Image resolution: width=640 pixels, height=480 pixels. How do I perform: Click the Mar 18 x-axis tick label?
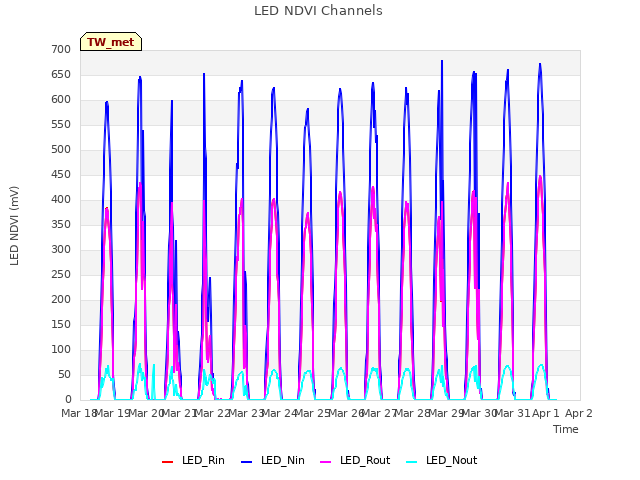click(79, 413)
